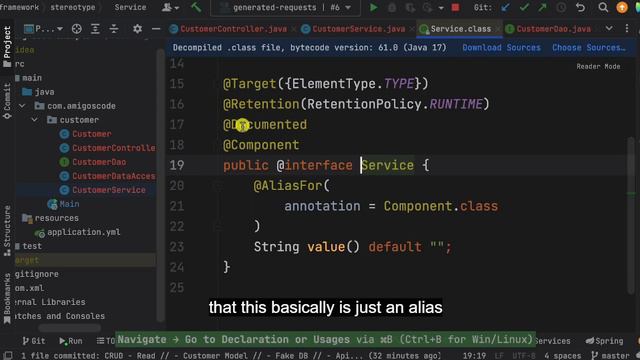Image resolution: width=640 pixels, height=360 pixels.
Task: Select the CustomerDao interface in tree
Action: 93,162
